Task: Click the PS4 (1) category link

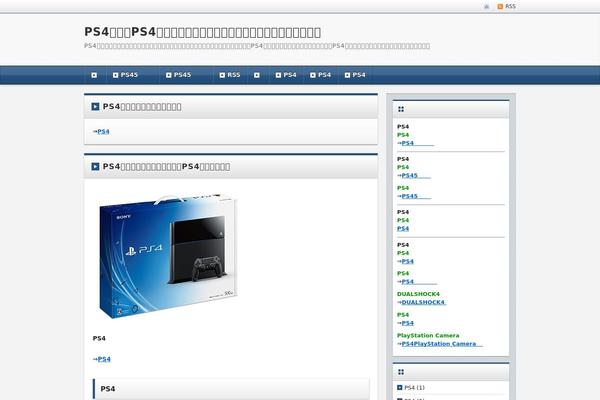Action: [414, 387]
